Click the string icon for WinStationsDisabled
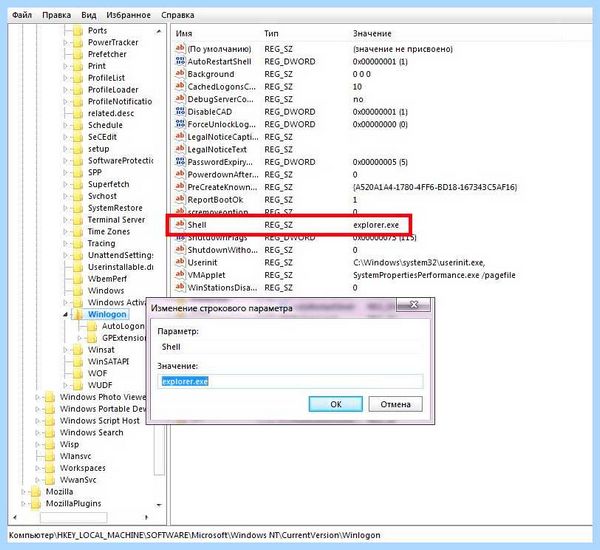The width and height of the screenshot is (600, 550). [180, 287]
